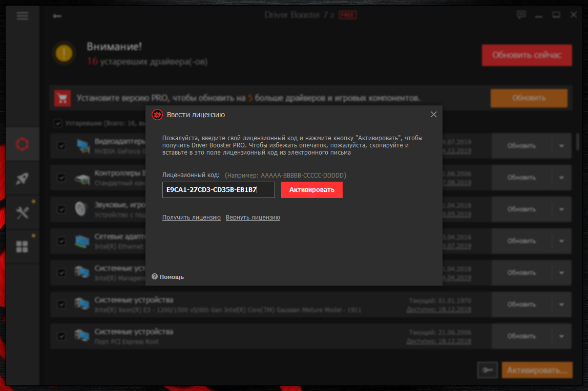
Task: Open the Action Center grid icon
Action: click(x=22, y=247)
